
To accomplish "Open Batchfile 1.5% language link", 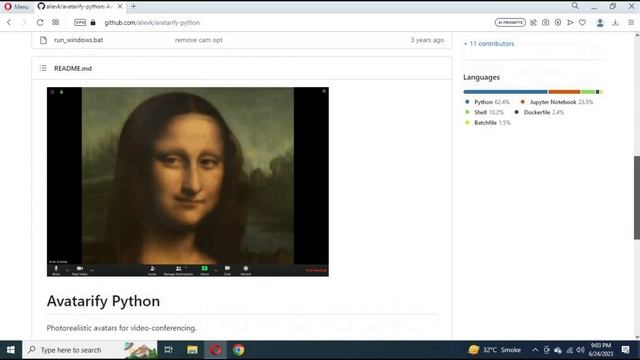I will coord(488,122).
